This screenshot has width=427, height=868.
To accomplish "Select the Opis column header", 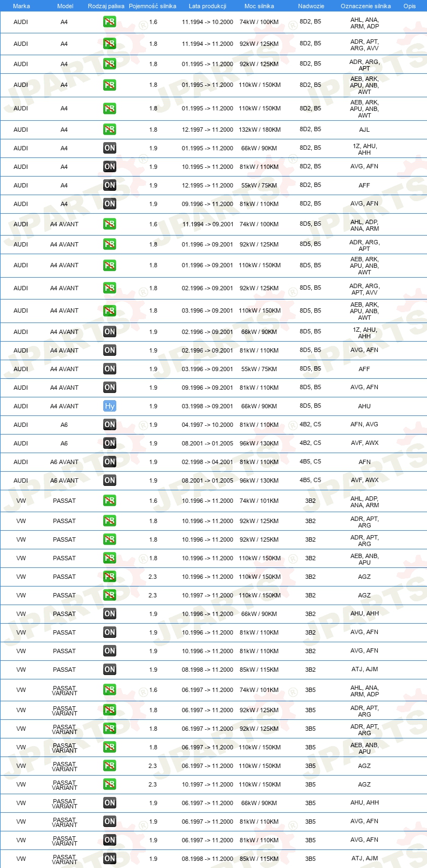I will (x=410, y=6).
